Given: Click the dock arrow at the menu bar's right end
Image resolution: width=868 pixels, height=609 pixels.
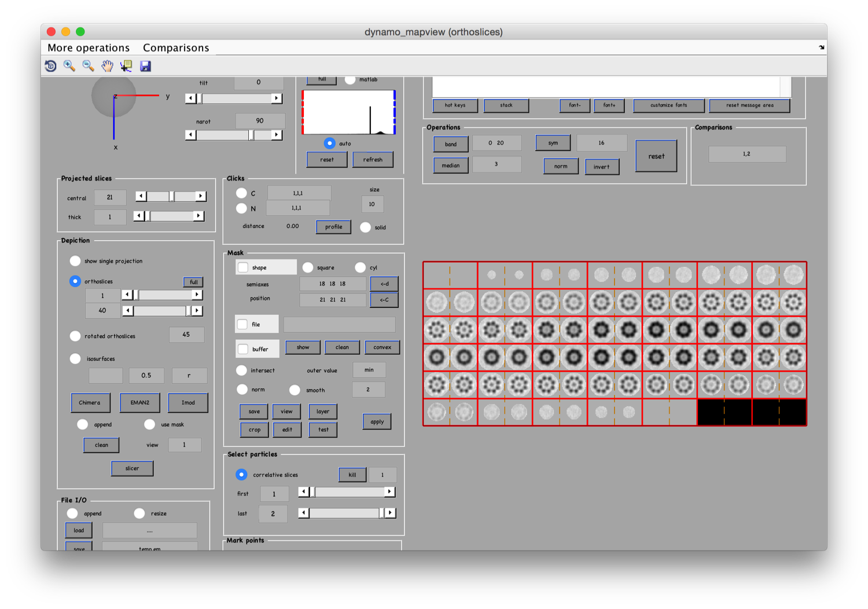Looking at the screenshot, I should [821, 47].
